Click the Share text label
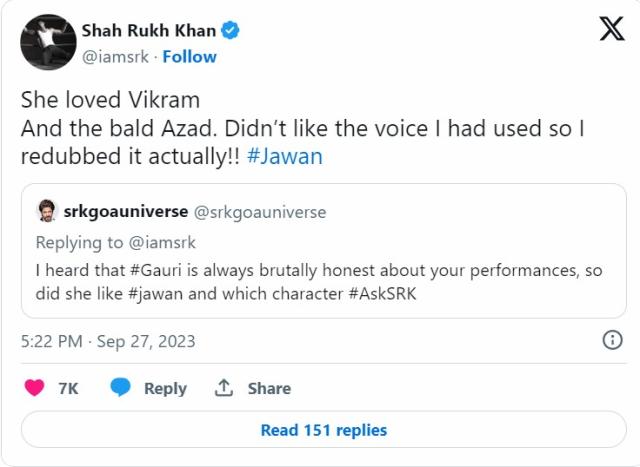 coord(269,388)
